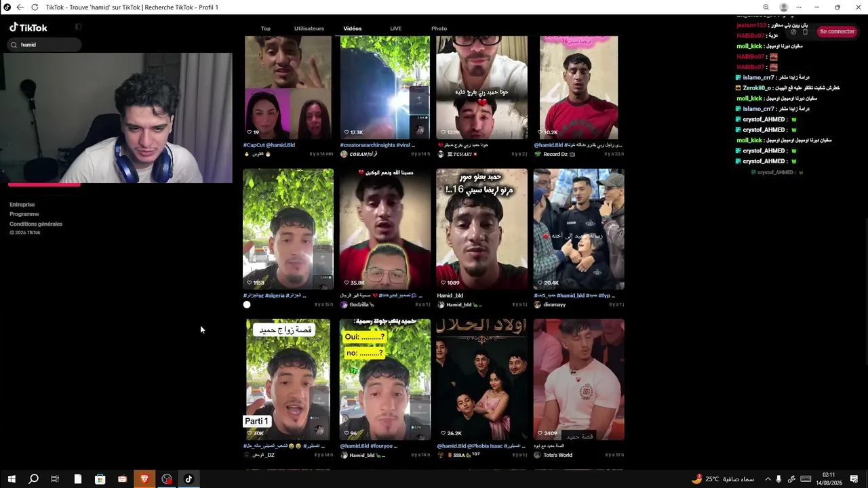Viewport: 868px width, 488px height.
Task: Show hidden system tray icons
Action: [768, 479]
